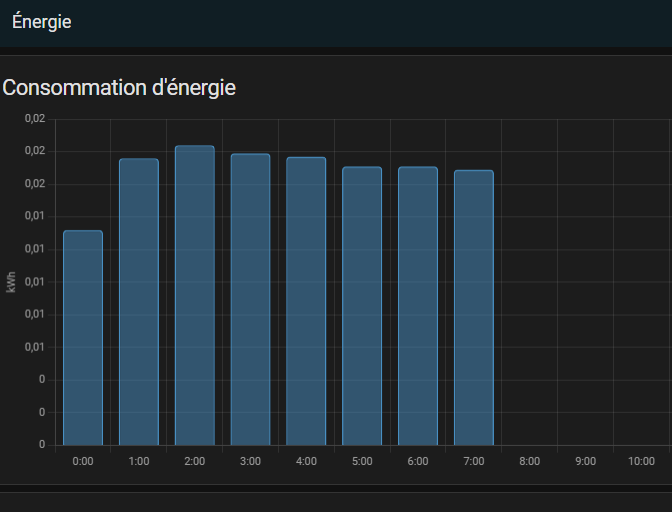Select the 2:00 energy bar
The width and height of the screenshot is (672, 512).
(x=195, y=295)
